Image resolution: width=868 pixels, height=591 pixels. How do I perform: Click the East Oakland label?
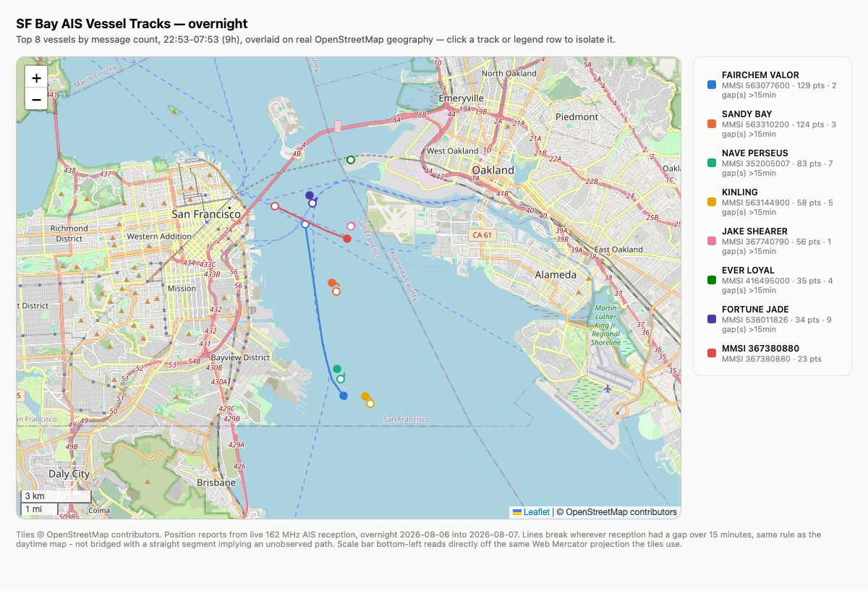point(618,250)
